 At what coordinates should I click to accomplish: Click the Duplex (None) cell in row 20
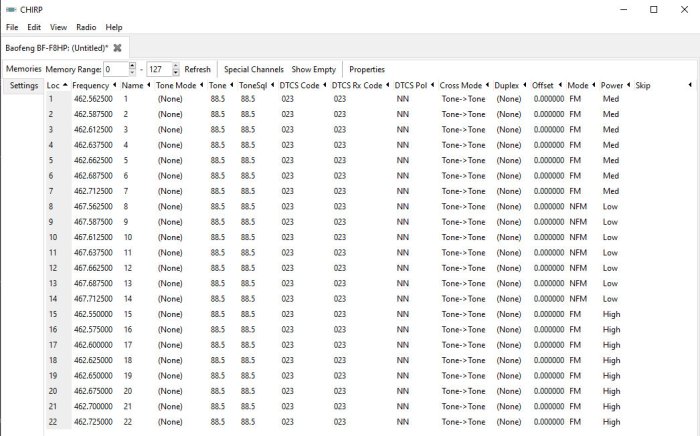coord(509,391)
